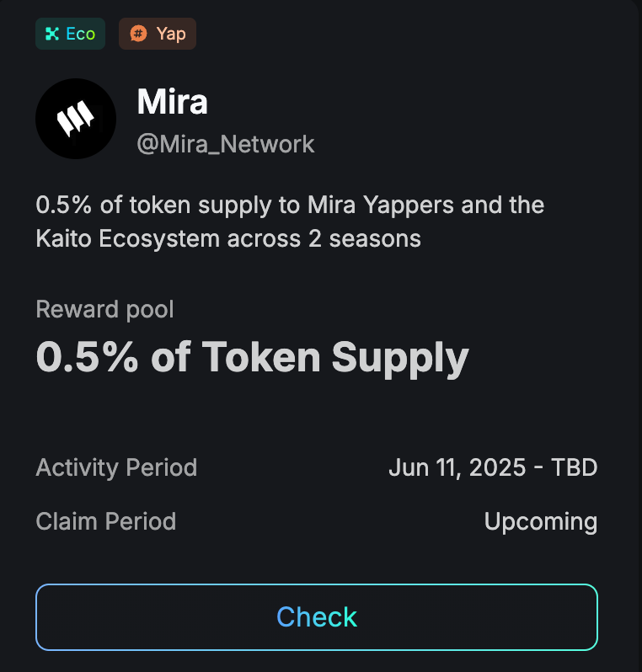This screenshot has width=642, height=672.
Task: Click the TBD end date text
Action: pos(575,467)
